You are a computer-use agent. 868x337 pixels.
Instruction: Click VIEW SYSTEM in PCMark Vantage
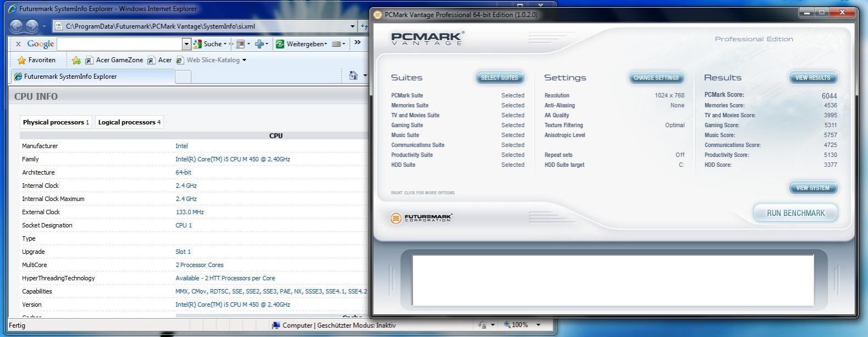click(812, 188)
